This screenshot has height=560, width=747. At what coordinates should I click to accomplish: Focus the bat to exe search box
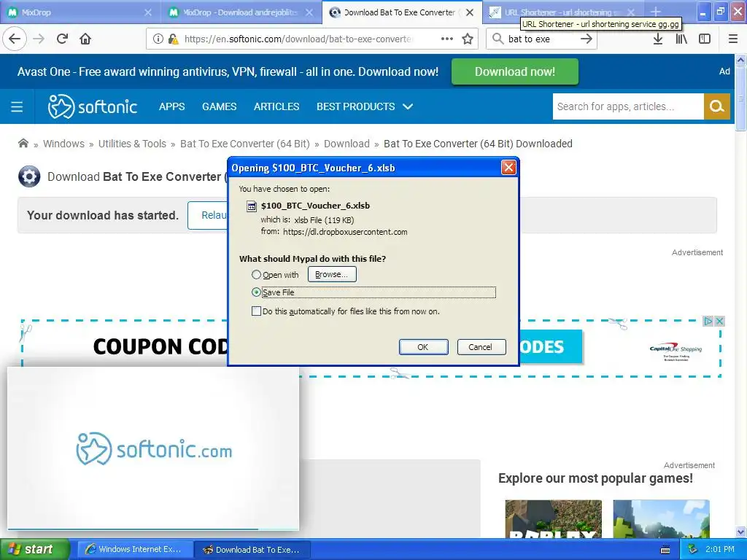[x=541, y=39]
